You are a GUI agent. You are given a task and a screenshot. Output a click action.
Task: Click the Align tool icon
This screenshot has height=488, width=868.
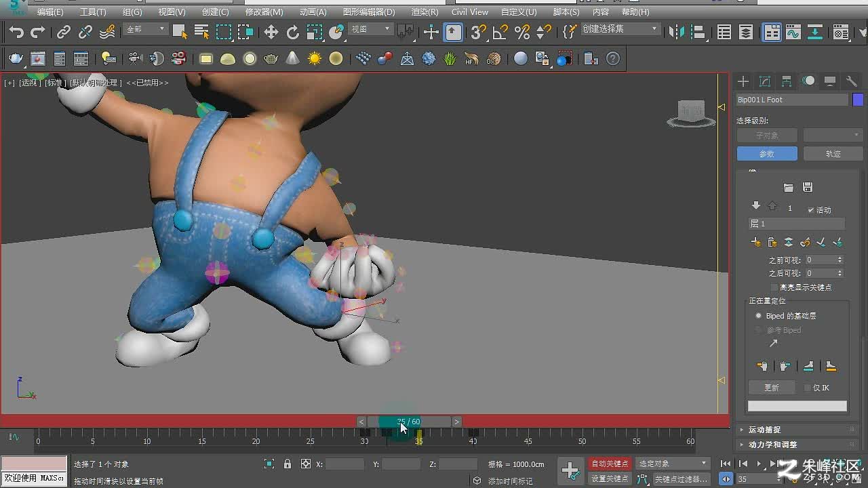tap(698, 32)
